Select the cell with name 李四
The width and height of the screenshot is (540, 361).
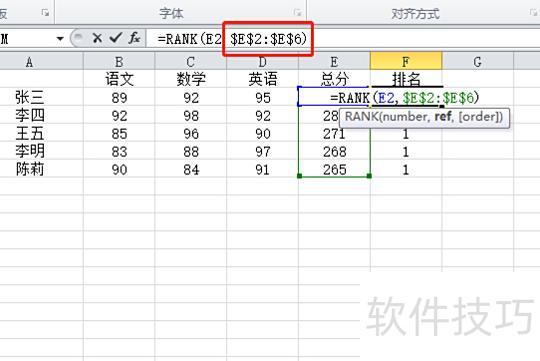pyautogui.click(x=30, y=115)
